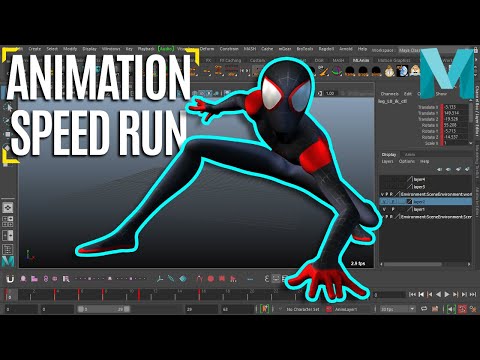480x360 pixels.
Task: Select layer1 in the Layer Editor
Action: (426, 209)
